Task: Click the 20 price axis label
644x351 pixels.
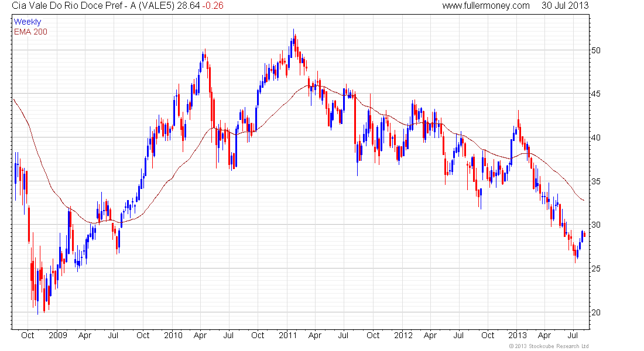Action: point(595,312)
